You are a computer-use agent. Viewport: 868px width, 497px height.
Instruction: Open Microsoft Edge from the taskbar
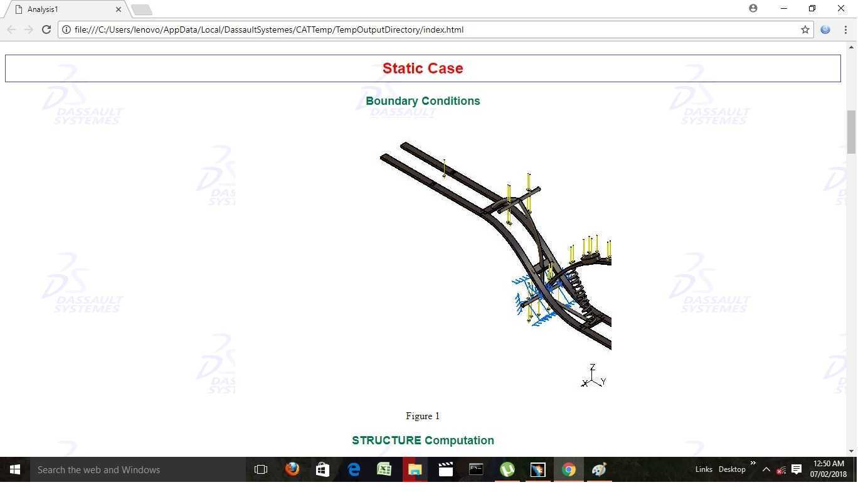354,469
